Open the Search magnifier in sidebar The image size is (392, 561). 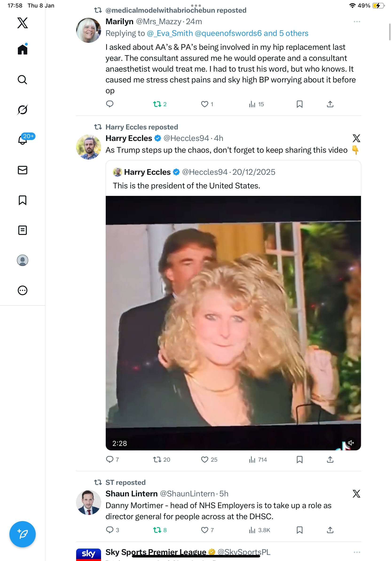tap(23, 80)
